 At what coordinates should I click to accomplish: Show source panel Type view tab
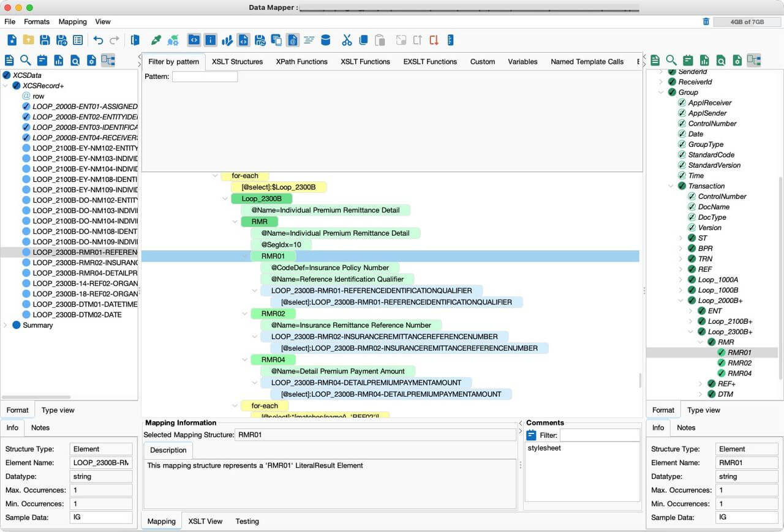coord(58,410)
